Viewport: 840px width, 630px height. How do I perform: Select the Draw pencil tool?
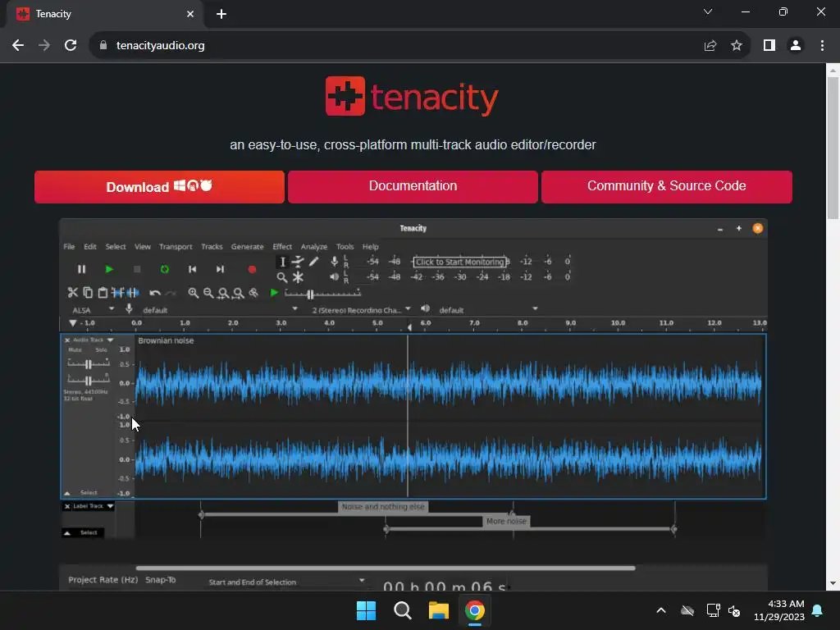click(x=314, y=262)
